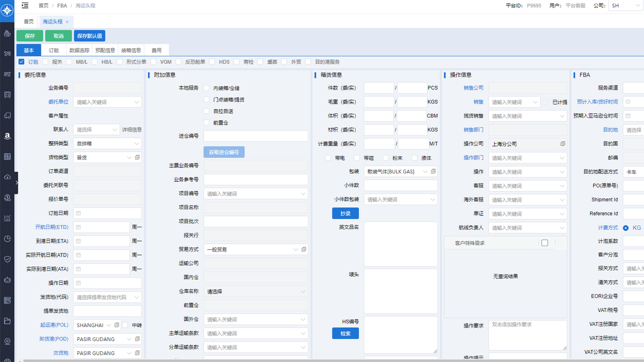Check the 内装箱/仓储 local service option
Viewport: 644px width, 362px height.
click(206, 88)
